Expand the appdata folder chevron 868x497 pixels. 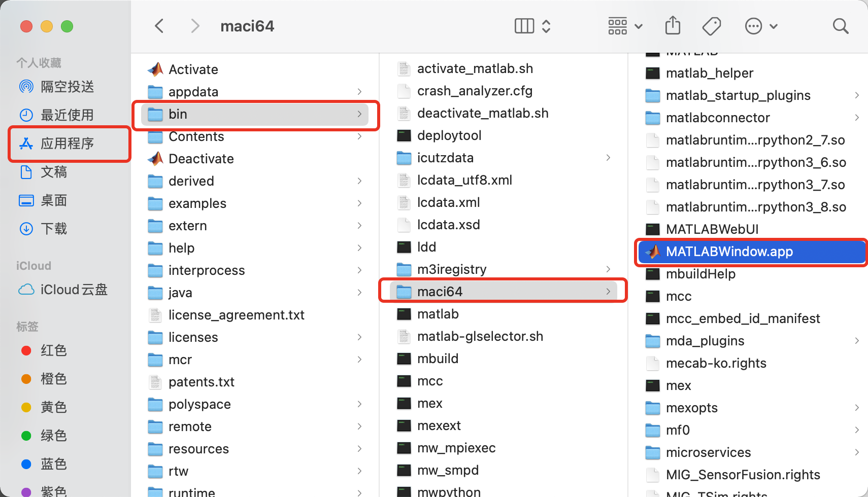tap(359, 92)
